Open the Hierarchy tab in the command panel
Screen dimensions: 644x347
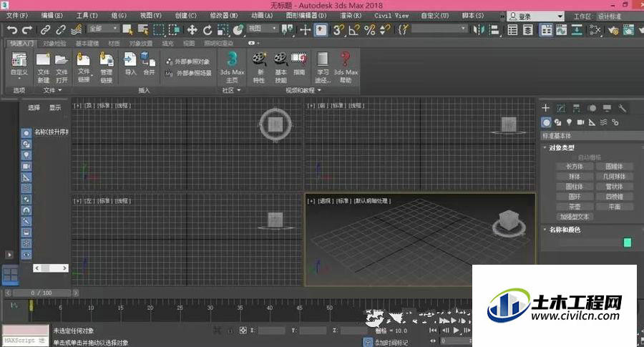click(577, 109)
